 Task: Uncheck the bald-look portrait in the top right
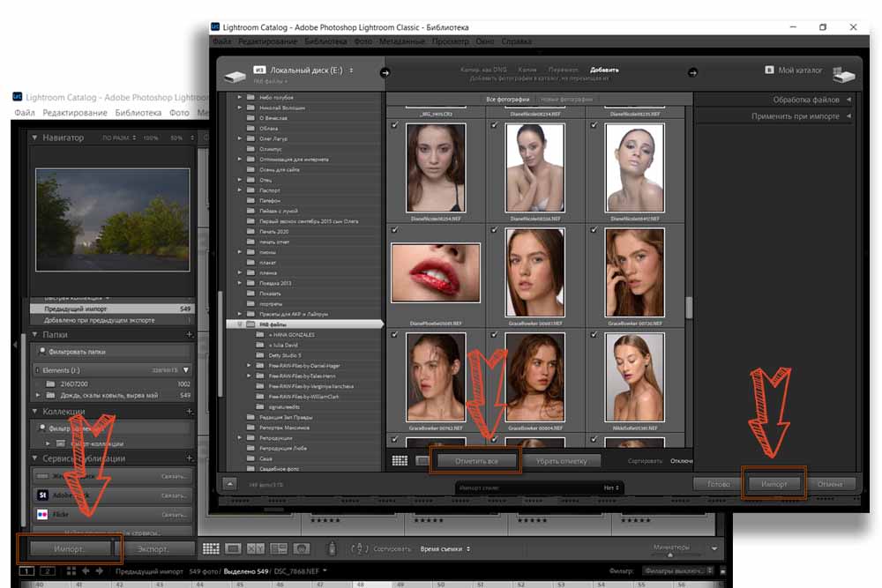(594, 125)
